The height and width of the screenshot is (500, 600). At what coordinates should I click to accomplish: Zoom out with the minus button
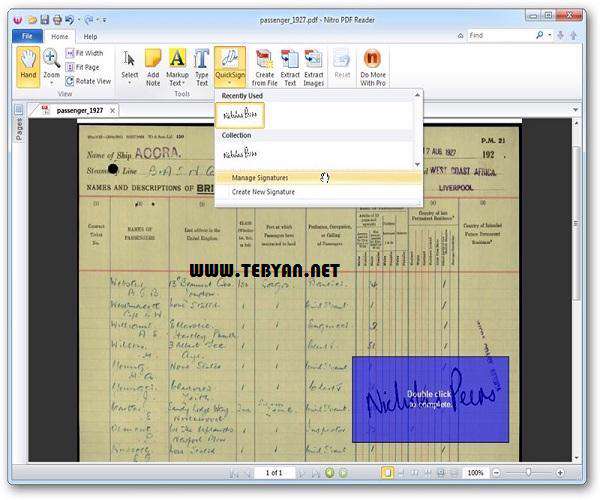click(x=496, y=473)
